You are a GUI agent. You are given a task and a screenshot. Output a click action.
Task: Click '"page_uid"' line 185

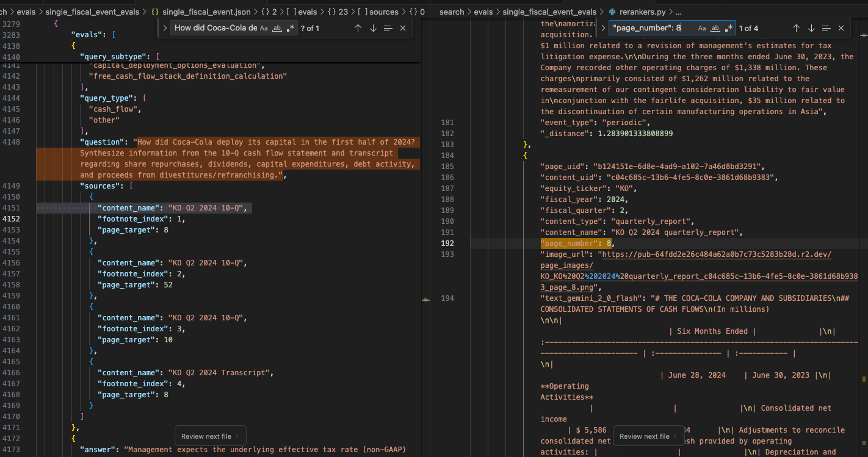point(653,167)
